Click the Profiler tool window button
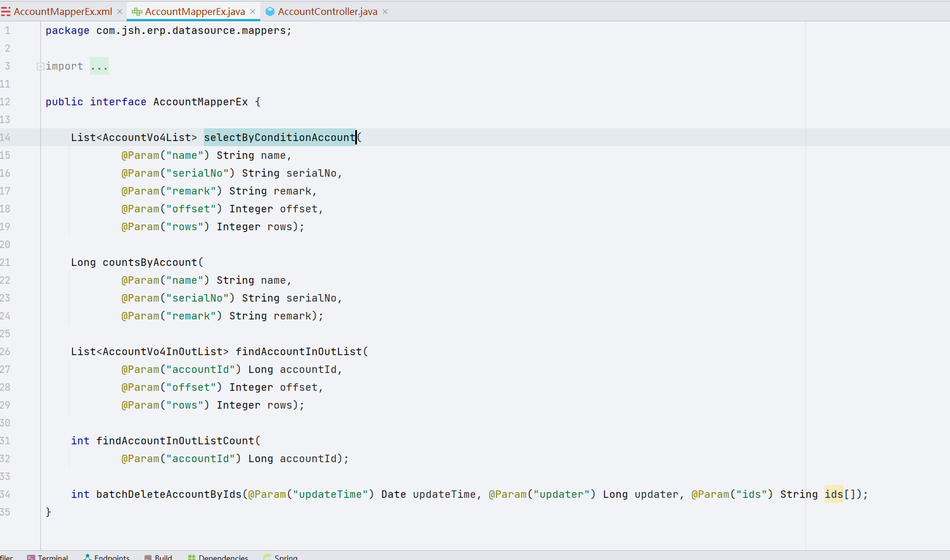Screen dimensions: 950x560 point(5,557)
